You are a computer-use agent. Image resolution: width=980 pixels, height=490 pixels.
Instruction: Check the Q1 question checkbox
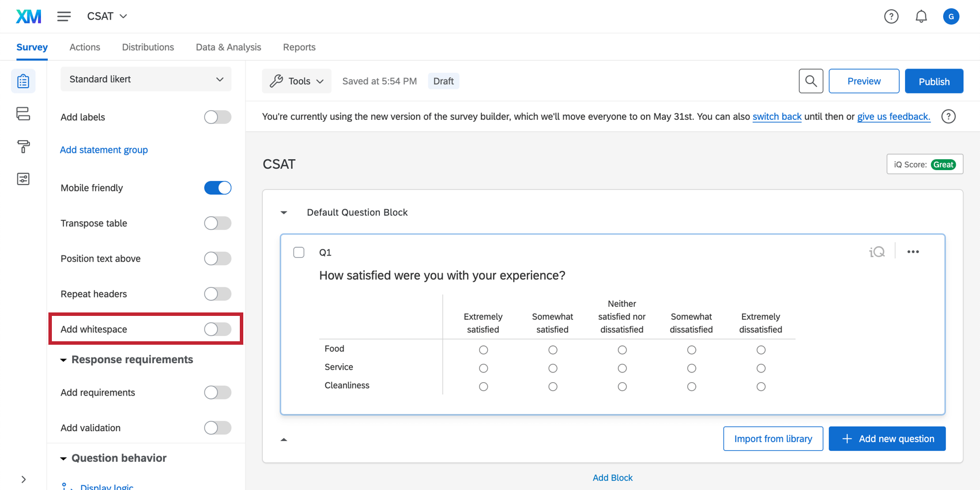coord(299,252)
